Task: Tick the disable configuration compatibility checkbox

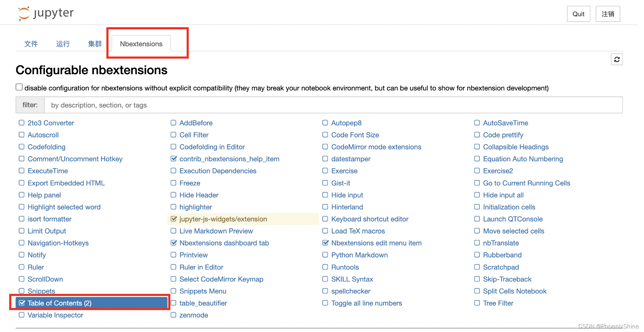Action: (19, 87)
